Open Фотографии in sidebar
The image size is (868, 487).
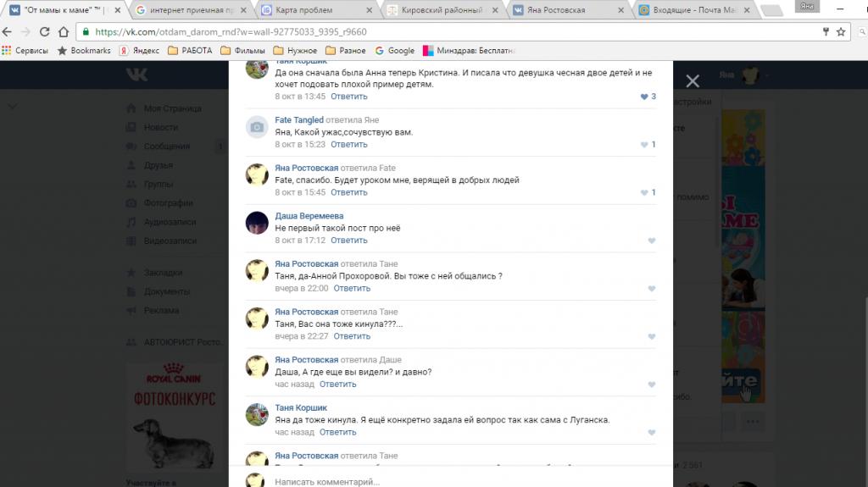click(x=159, y=203)
